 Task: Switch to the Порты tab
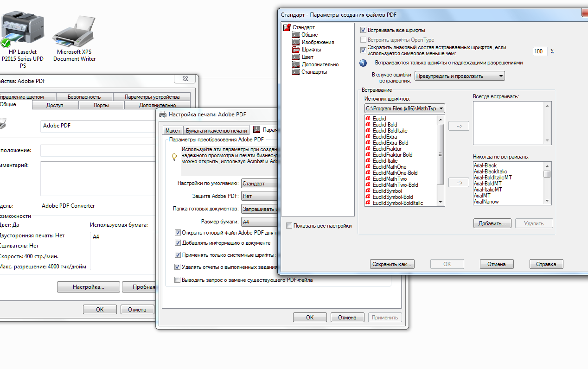tap(101, 105)
